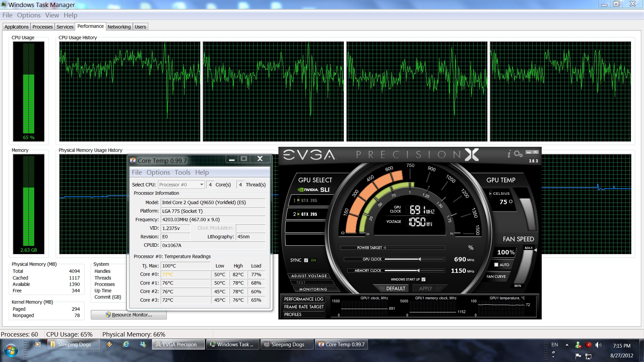The width and height of the screenshot is (644, 362).
Task: Switch to the Users tab
Action: (140, 27)
